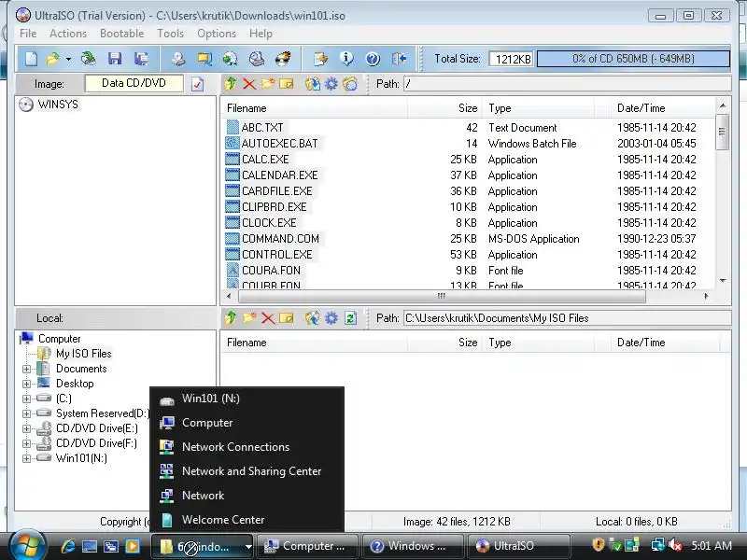This screenshot has height=560, width=747.
Task: Select the CALC.EXE file row
Action: (470, 159)
